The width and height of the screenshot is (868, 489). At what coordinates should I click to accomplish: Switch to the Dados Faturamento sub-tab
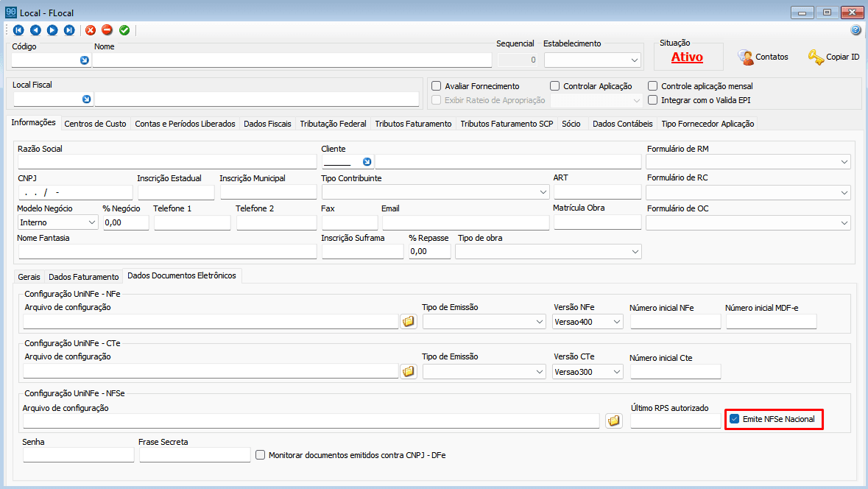84,276
